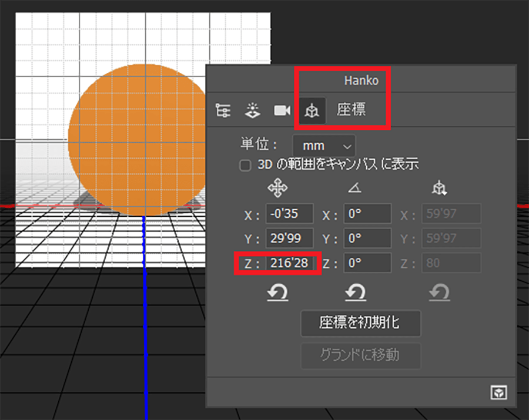Click the rotation angle icon
Image resolution: width=529 pixels, height=420 pixels.
tap(355, 187)
